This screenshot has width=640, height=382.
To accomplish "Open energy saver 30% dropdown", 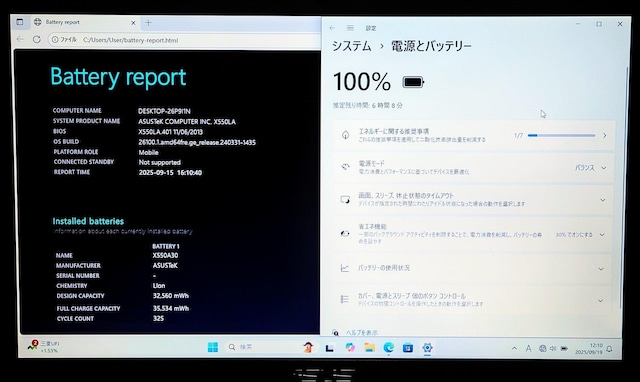I will tap(580, 235).
